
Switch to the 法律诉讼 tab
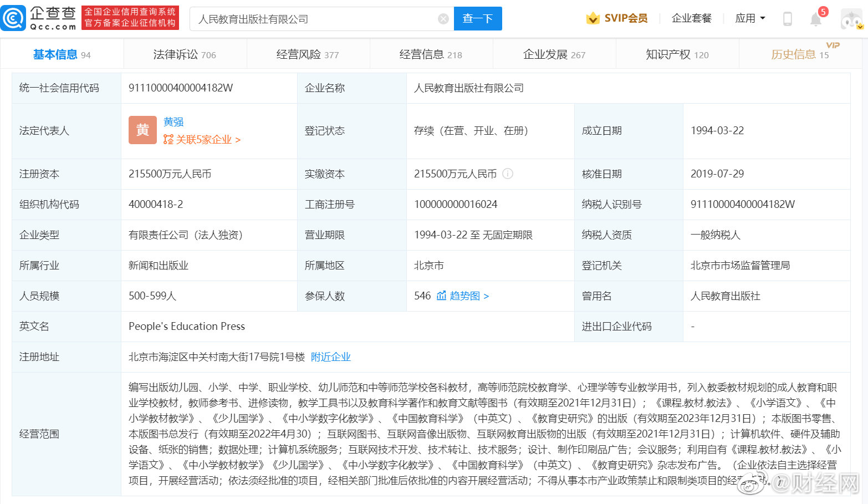(185, 54)
